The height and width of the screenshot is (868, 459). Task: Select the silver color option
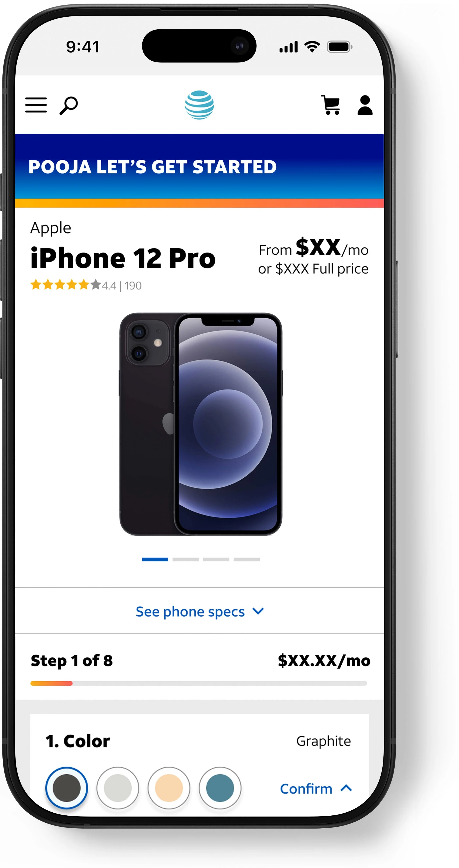click(x=118, y=788)
